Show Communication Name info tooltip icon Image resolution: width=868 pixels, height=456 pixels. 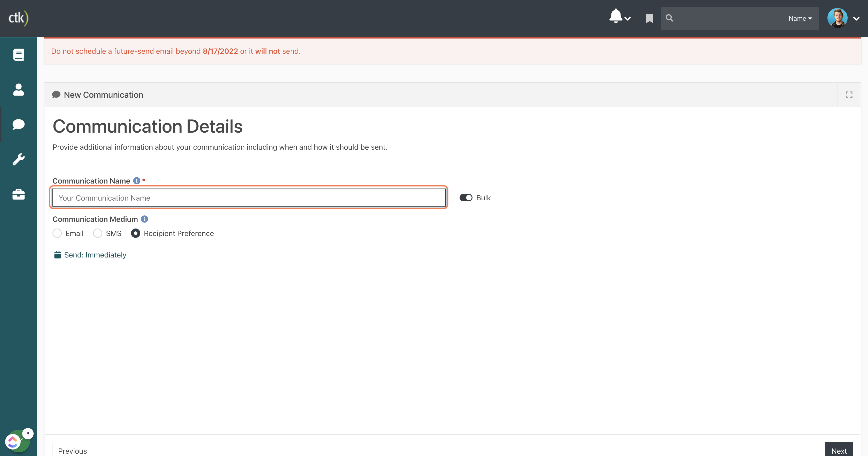136,181
